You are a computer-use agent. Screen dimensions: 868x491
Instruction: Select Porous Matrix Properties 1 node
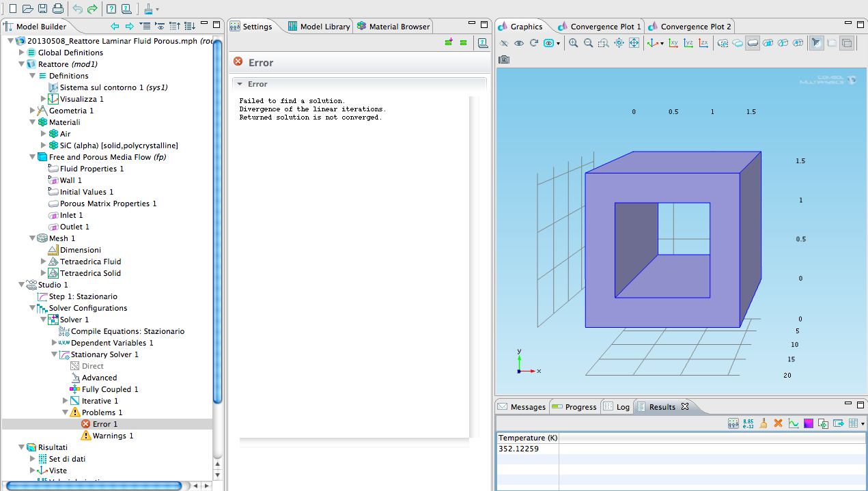tap(108, 204)
